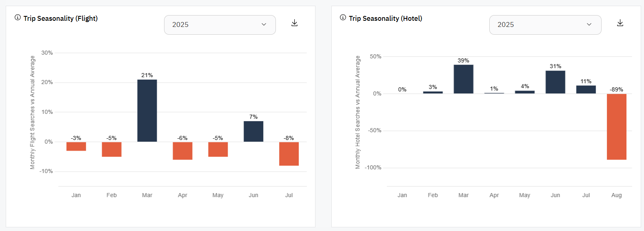Image resolution: width=644 pixels, height=231 pixels.
Task: Click info icon beside Trip Seasonality (Flight)
Action: click(x=18, y=18)
